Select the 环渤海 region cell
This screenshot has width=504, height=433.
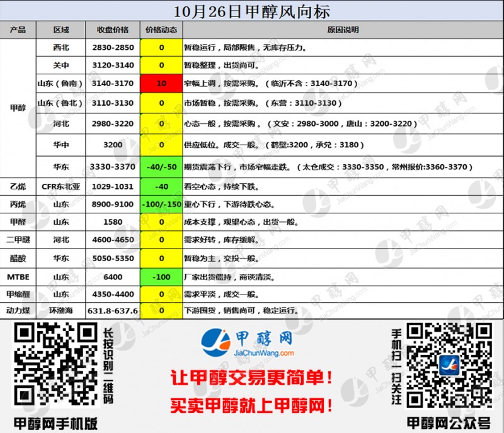[61, 311]
